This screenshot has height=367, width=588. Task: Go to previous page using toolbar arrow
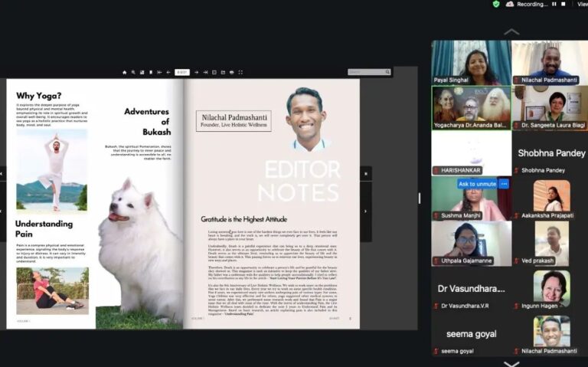point(168,72)
